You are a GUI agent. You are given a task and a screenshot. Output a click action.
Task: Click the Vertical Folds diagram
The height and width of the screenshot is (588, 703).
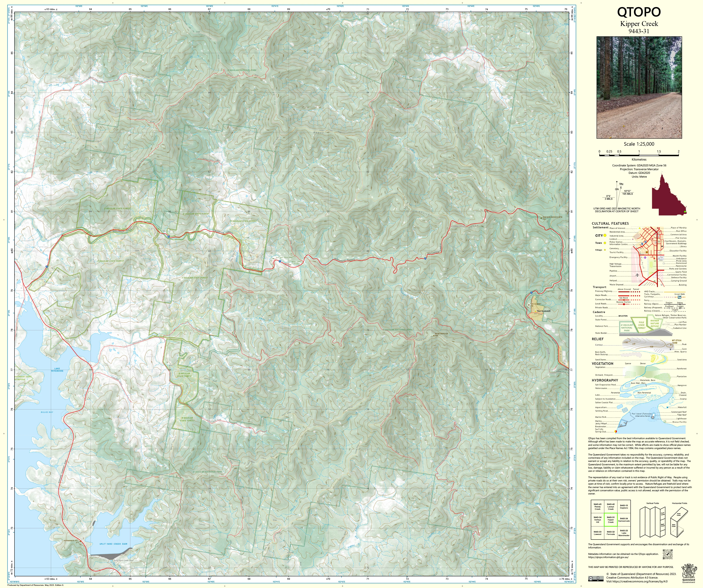tap(652, 522)
